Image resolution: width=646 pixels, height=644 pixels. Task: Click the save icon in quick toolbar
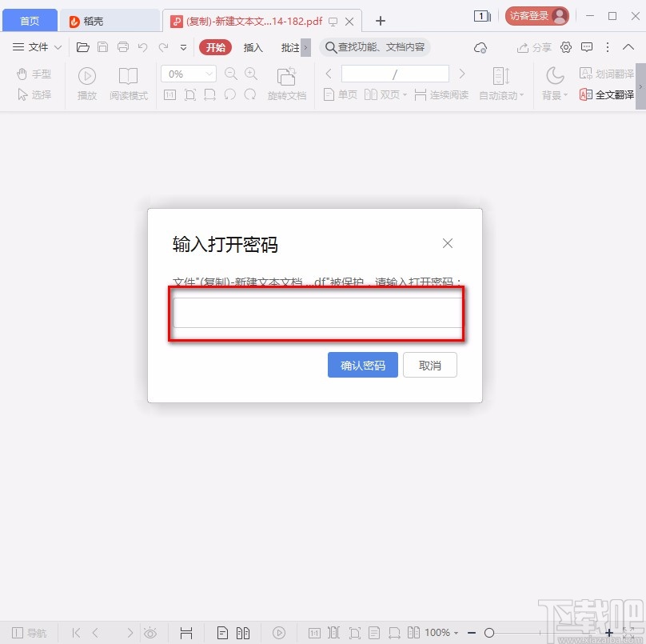(x=102, y=47)
